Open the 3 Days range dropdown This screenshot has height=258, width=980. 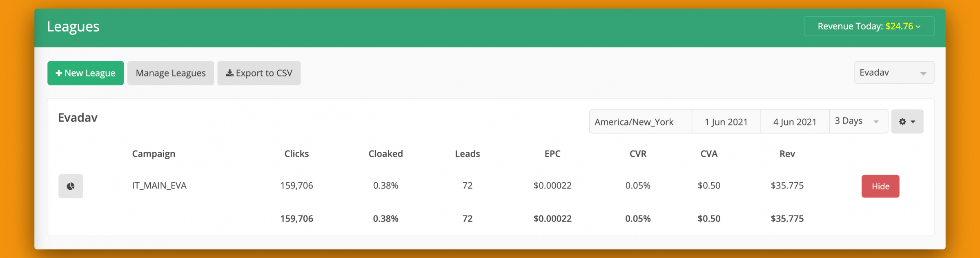(x=858, y=121)
